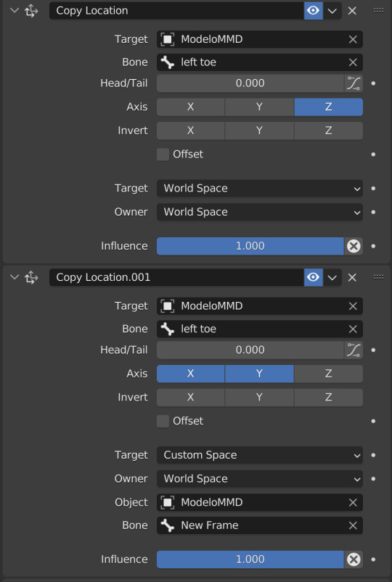Collapse the Copy Location.001 panel
This screenshot has width=392, height=582.
(15, 277)
